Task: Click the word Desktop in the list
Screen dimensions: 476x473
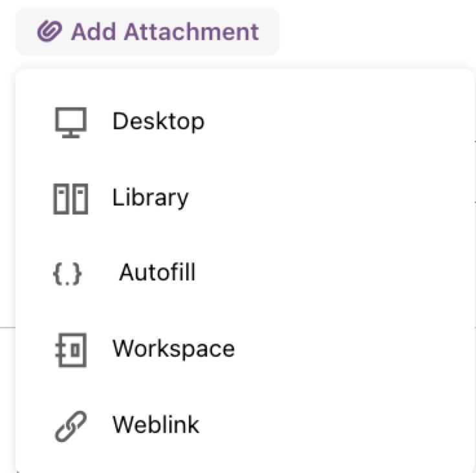Action: 158,121
